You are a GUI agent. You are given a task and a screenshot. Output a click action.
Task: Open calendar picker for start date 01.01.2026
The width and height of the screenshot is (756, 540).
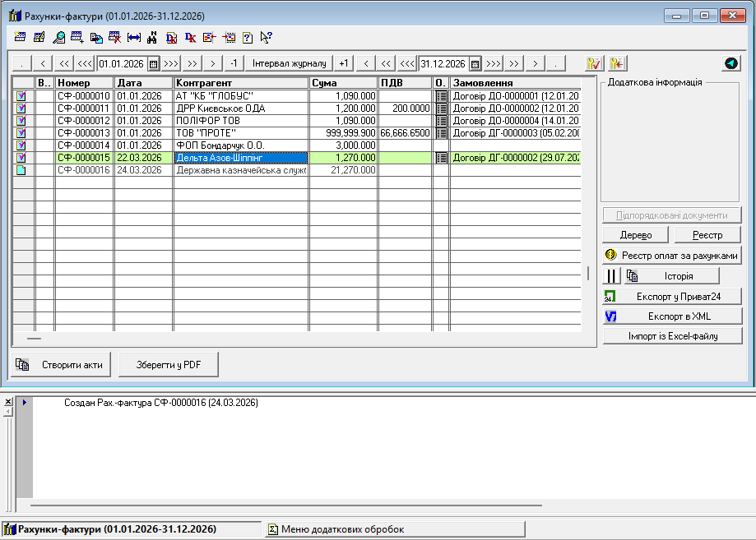152,64
